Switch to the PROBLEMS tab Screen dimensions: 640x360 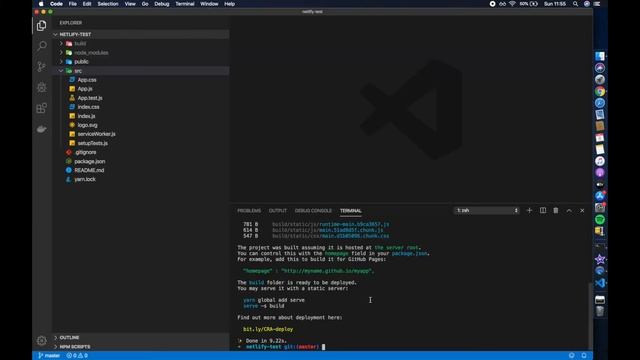pyautogui.click(x=249, y=211)
